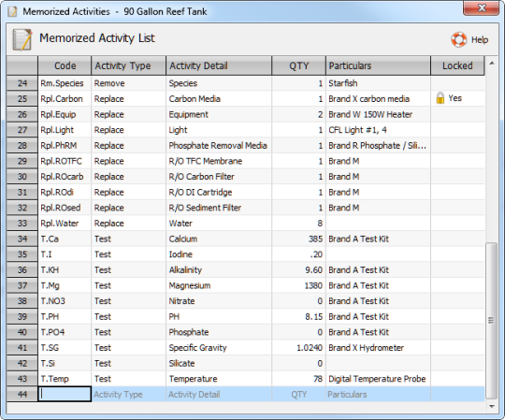Select row header number 34

pos(22,239)
